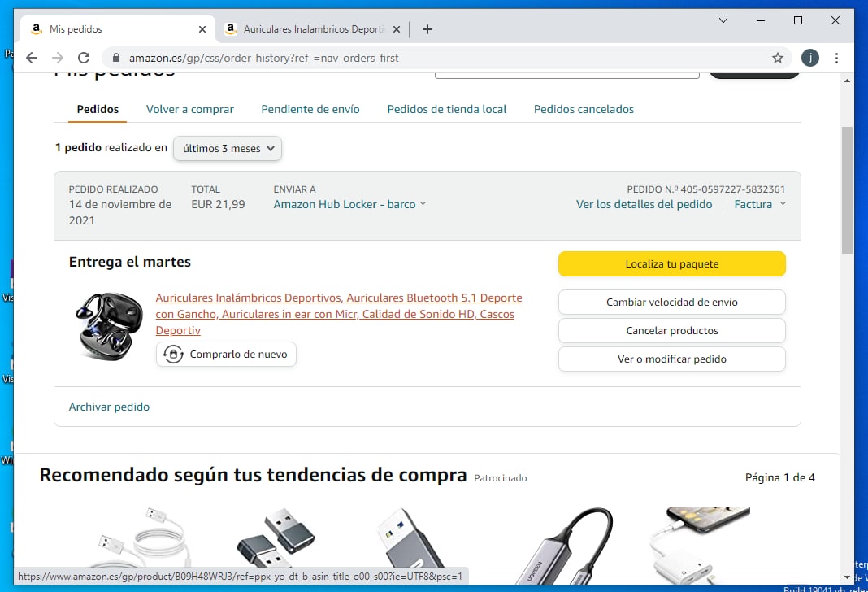This screenshot has width=868, height=592.
Task: Open Ver los detalles del pedido
Action: (644, 204)
